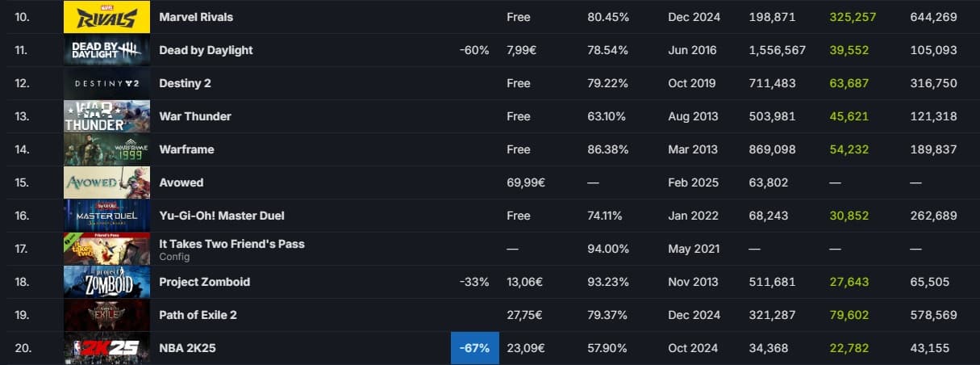Click the 69,99€ price for Avowed
The image size is (980, 365).
coord(526,182)
